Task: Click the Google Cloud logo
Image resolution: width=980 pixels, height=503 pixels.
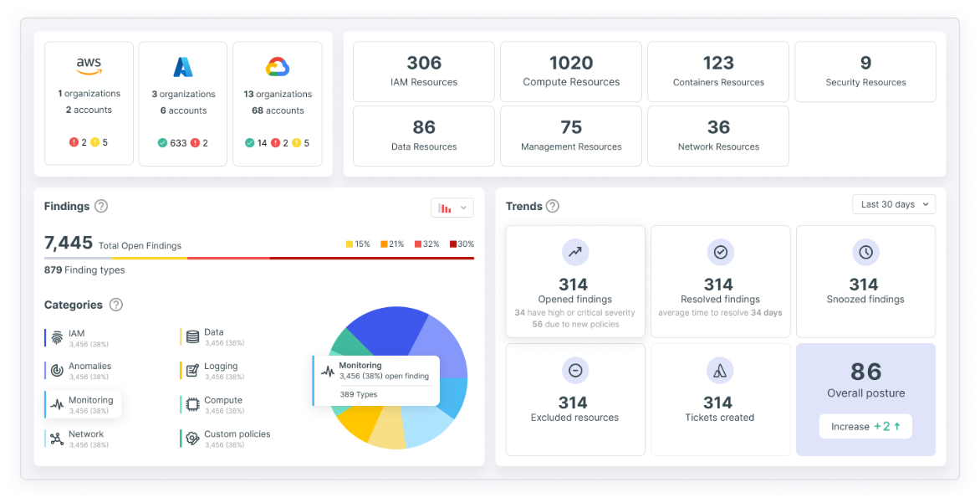Action: 277,67
